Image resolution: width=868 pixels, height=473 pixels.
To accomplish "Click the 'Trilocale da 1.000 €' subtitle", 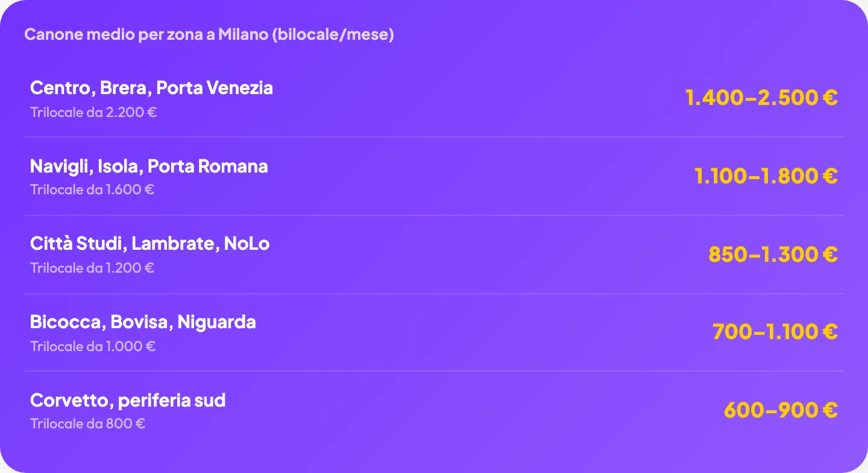I will coord(93,346).
